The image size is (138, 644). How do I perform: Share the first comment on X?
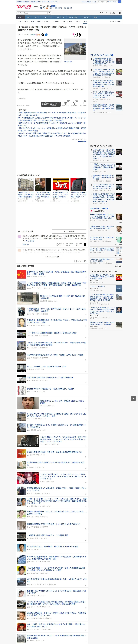click(x=85, y=244)
